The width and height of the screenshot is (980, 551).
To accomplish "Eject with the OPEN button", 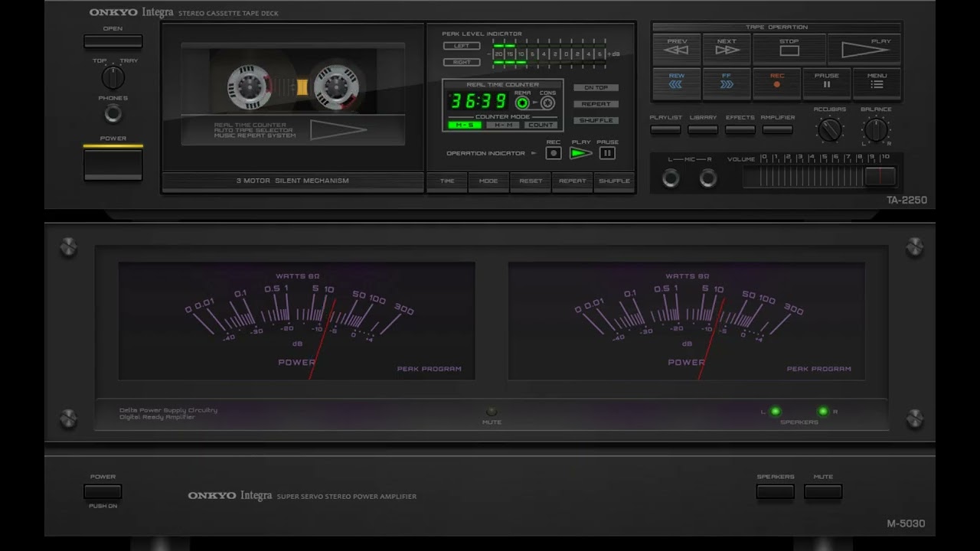I will coord(113,41).
